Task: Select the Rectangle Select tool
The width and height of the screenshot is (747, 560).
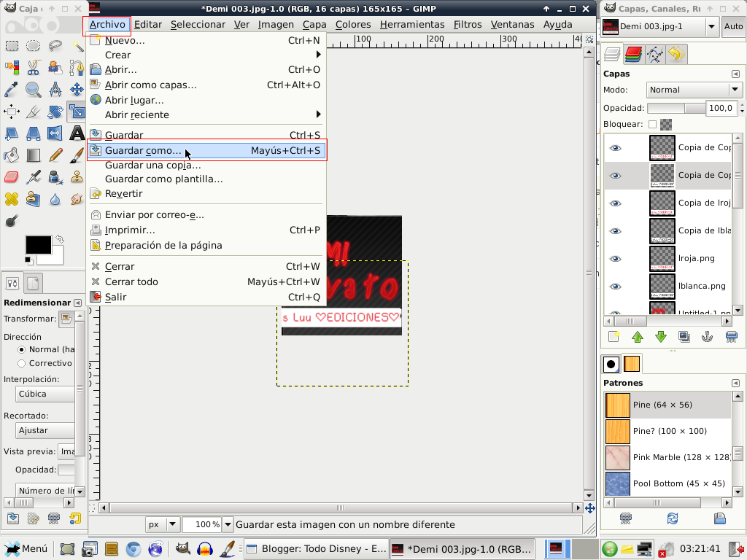Action: click(x=12, y=46)
